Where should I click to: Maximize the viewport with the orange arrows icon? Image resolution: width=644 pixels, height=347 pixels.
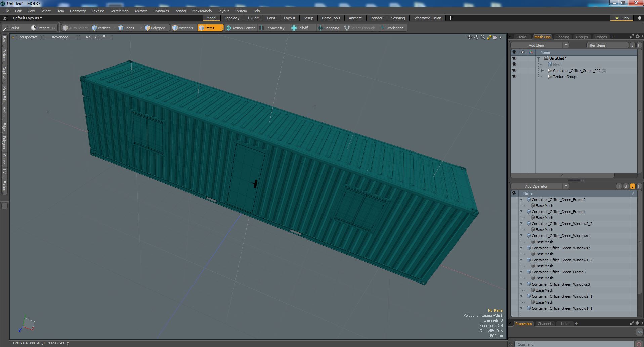point(489,37)
